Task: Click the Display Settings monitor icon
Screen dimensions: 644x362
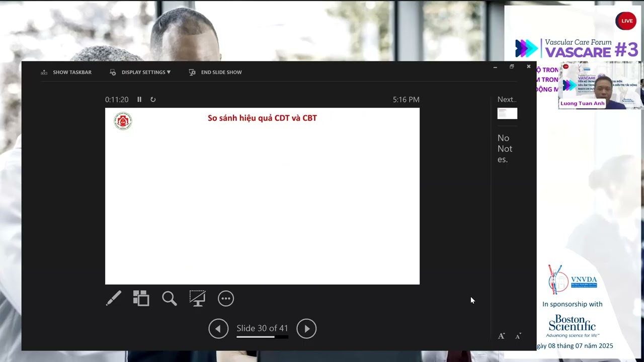Action: coord(113,72)
